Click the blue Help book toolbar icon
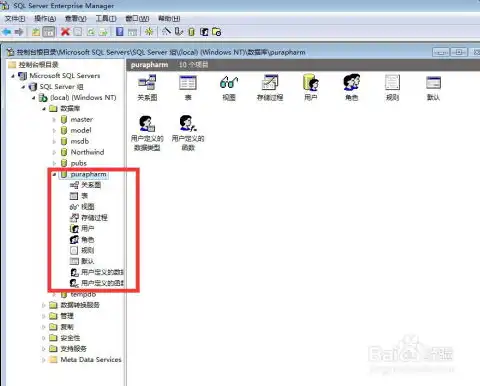480x386 pixels. (x=120, y=32)
